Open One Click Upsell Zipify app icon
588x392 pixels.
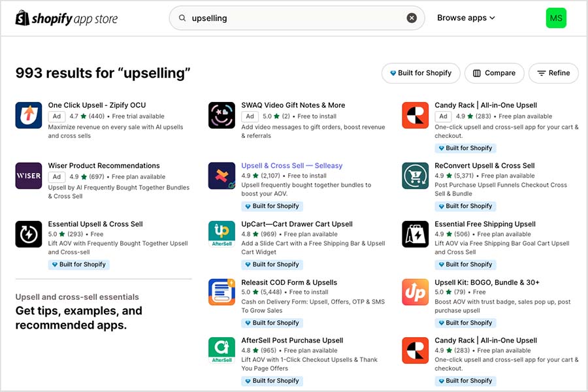click(29, 115)
